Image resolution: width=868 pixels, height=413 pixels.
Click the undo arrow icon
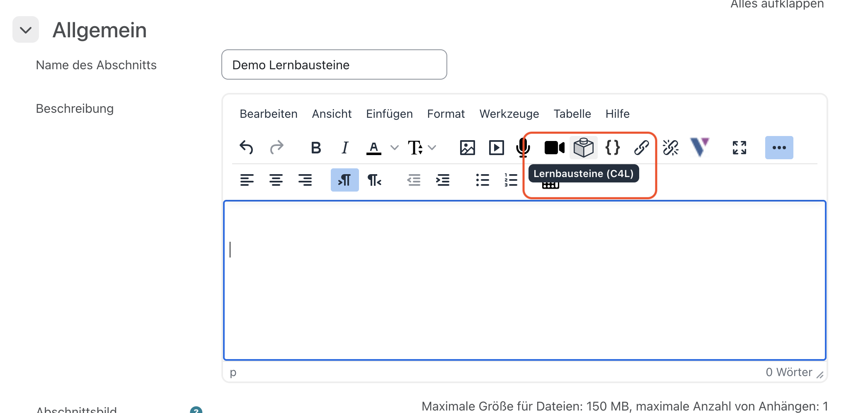[x=246, y=148]
